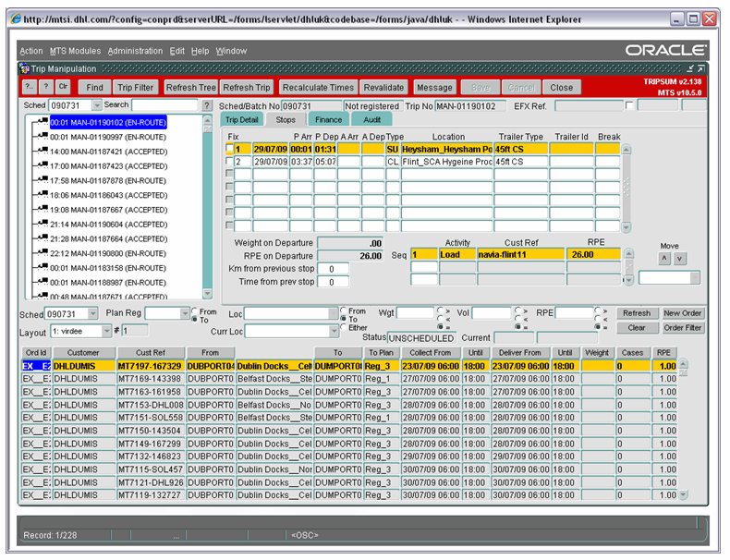Image resolution: width=730 pixels, height=560 pixels.
Task: Open the Action menu
Action: click(x=31, y=51)
